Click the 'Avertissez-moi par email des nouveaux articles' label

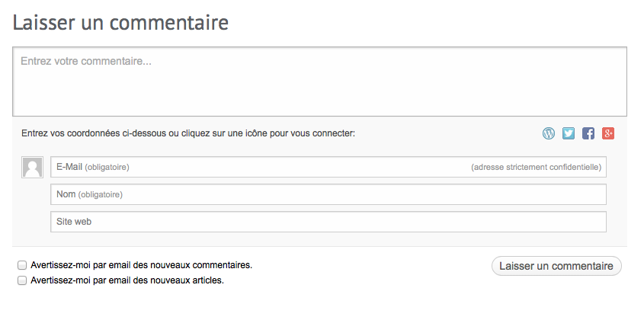point(127,280)
